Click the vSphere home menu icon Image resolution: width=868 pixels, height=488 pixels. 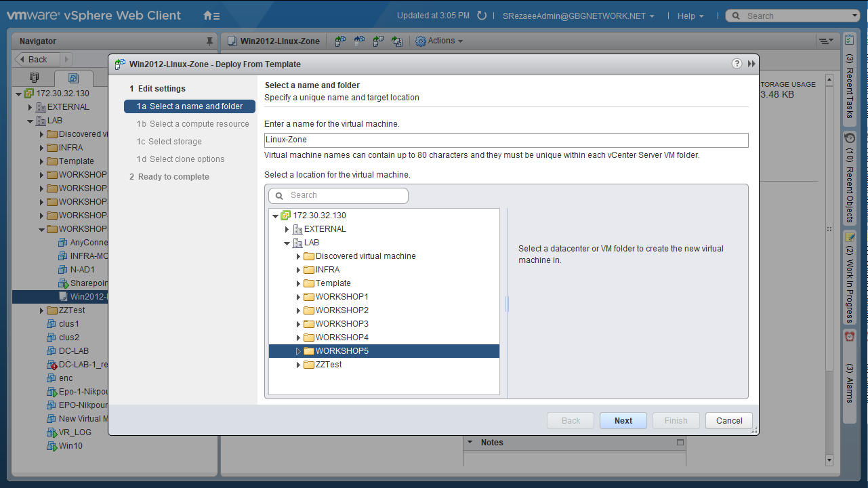tap(211, 16)
